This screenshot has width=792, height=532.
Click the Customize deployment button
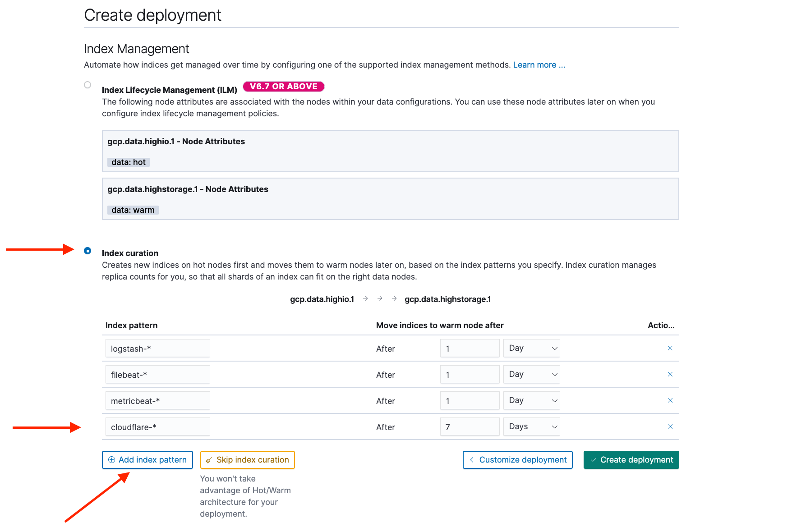(x=517, y=459)
